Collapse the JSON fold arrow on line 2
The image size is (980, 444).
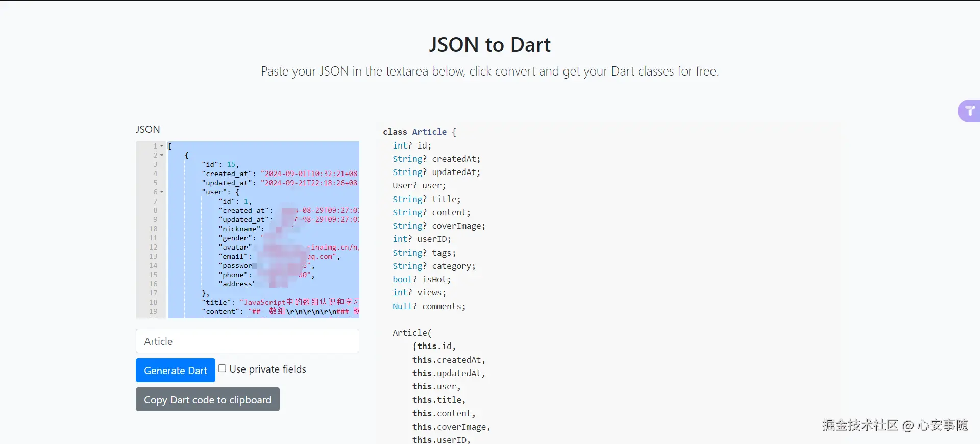click(x=162, y=155)
